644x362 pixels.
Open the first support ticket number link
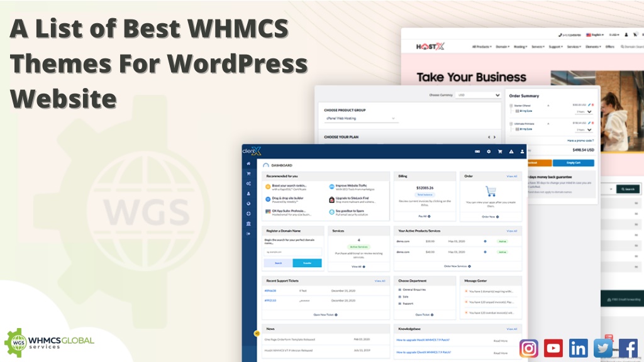(270, 290)
